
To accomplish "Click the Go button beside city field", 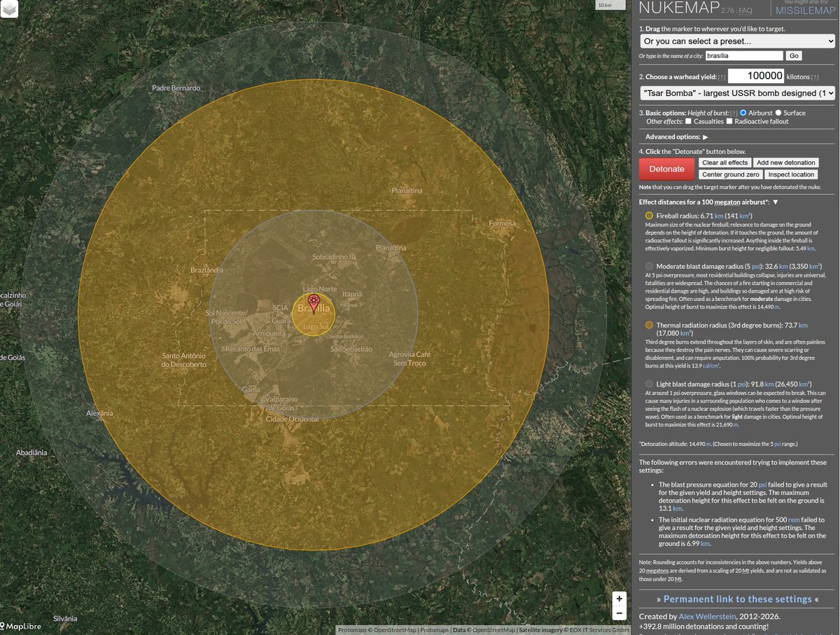I will (x=793, y=55).
